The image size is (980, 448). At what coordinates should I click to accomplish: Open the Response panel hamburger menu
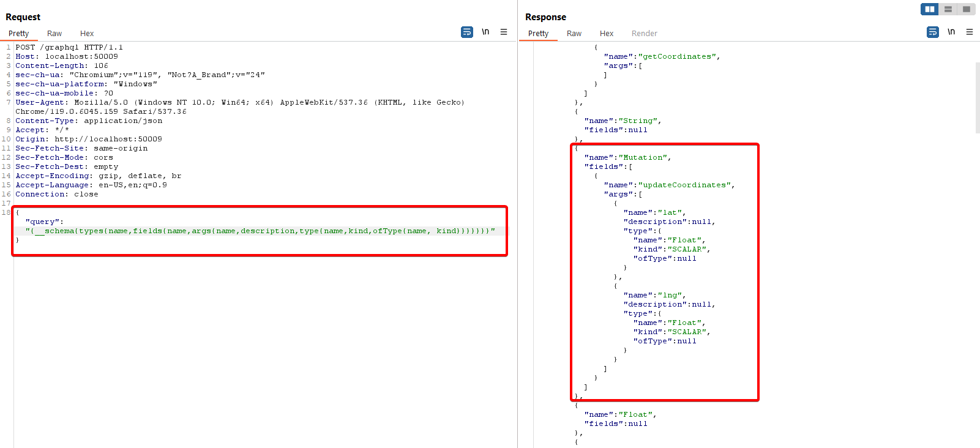[x=970, y=32]
